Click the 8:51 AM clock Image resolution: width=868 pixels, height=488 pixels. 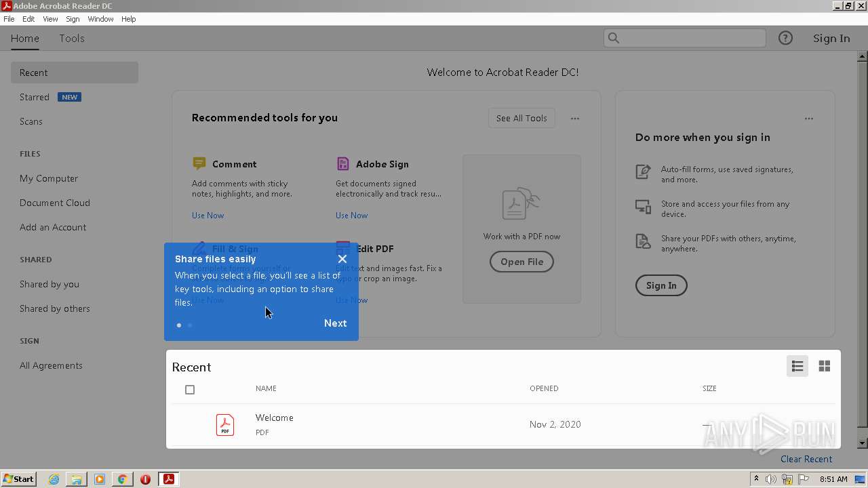click(x=833, y=479)
